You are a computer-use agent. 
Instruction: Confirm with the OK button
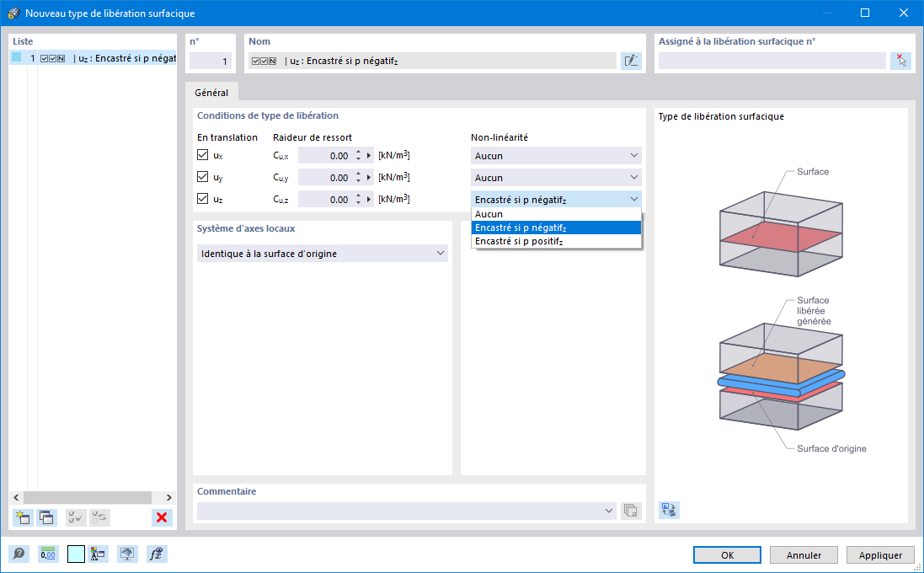click(727, 554)
